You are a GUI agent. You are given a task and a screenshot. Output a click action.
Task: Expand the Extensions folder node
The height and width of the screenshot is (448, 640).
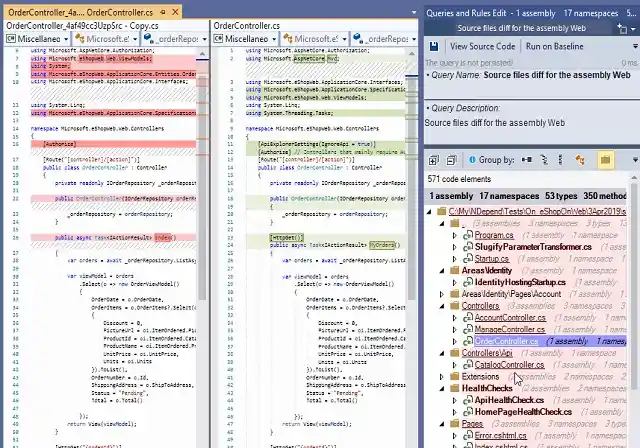click(x=443, y=377)
